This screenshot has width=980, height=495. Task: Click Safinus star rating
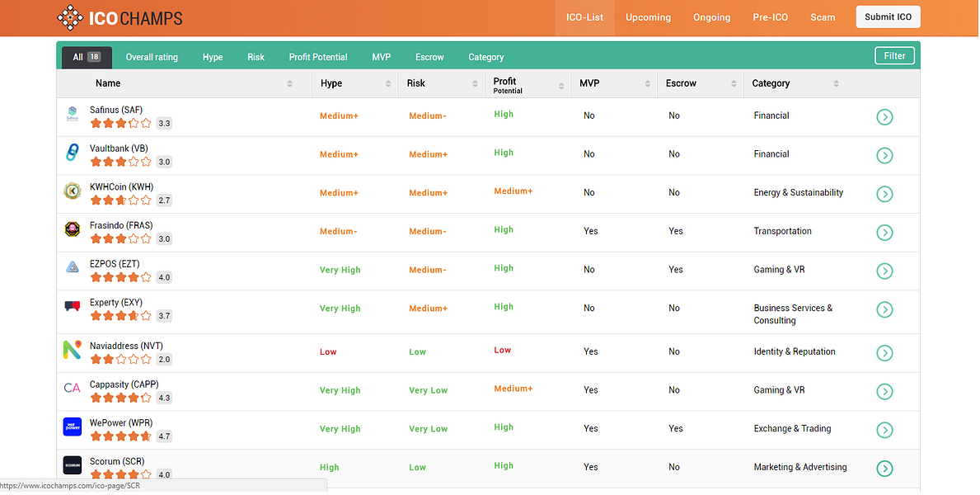[121, 123]
